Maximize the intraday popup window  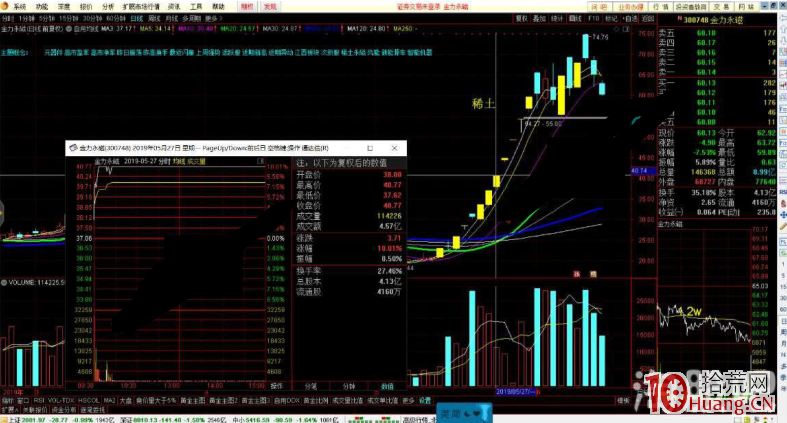370,148
